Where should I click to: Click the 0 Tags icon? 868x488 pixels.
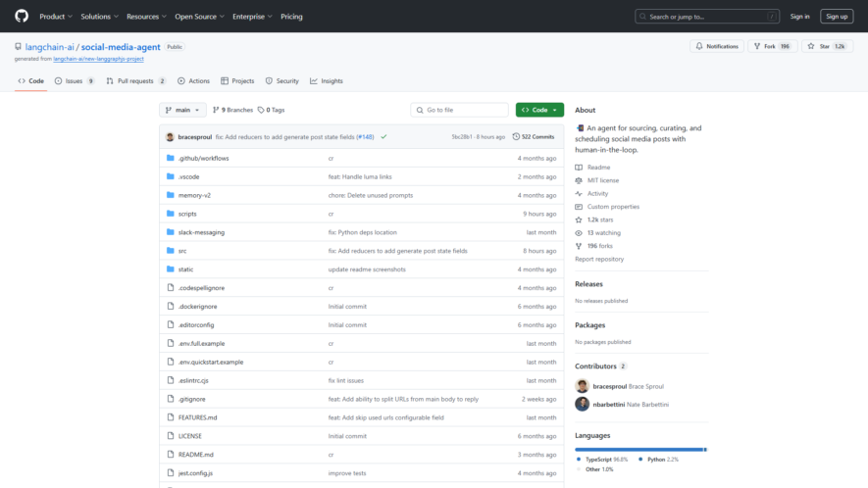[261, 110]
